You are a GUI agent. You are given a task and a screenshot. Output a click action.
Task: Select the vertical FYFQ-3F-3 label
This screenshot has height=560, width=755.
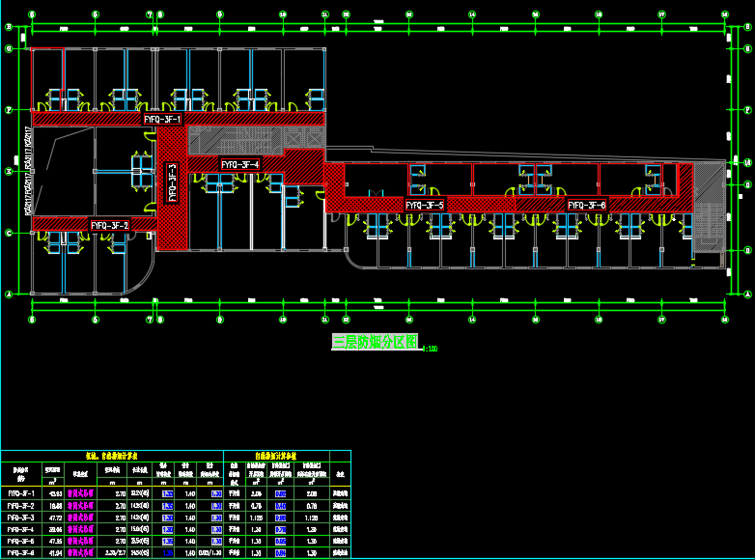click(173, 182)
